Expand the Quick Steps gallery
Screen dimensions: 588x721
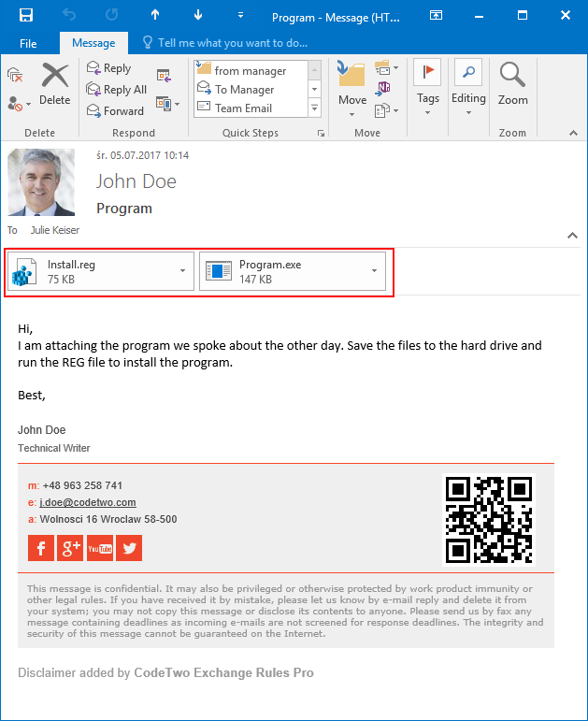click(x=314, y=108)
